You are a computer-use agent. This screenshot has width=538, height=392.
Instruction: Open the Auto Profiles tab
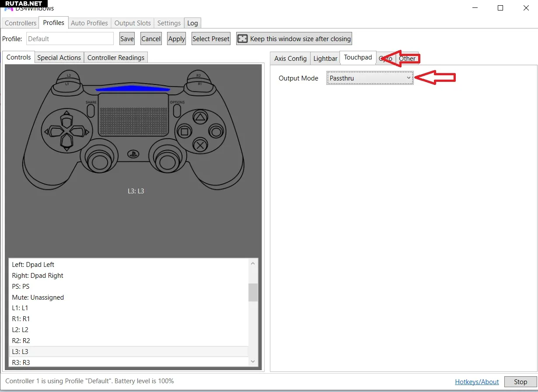pos(89,23)
